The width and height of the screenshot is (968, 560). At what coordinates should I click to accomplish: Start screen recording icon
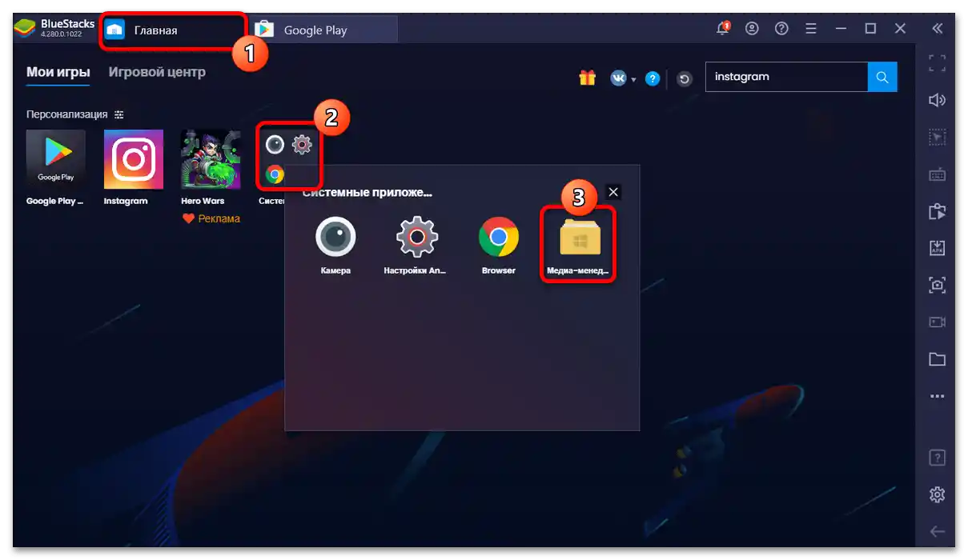point(937,322)
